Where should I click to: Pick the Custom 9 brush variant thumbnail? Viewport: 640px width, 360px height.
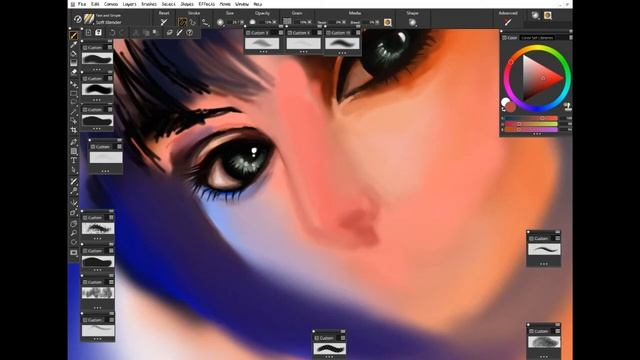coord(262,43)
